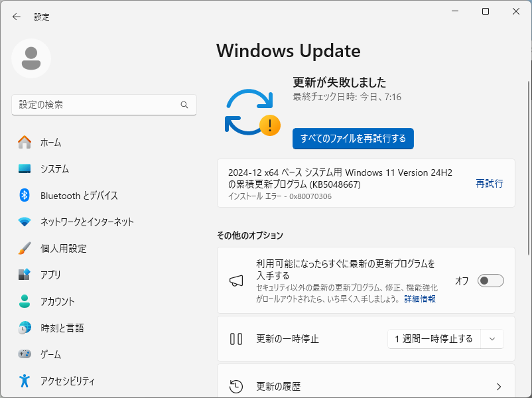Image resolution: width=532 pixels, height=398 pixels.
Task: Click the その他のオプション section heading
Action: coord(250,235)
